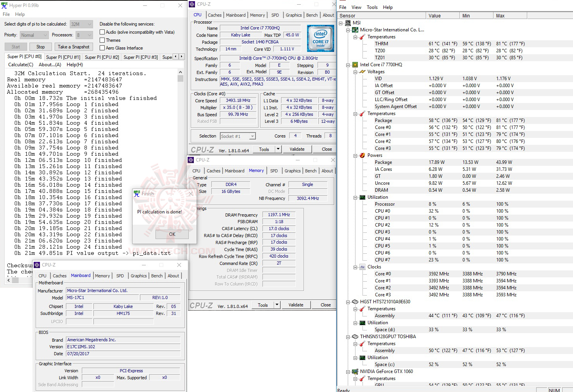Open the digits of pi dropdown
This screenshot has width=573, height=392.
pyautogui.click(x=90, y=24)
